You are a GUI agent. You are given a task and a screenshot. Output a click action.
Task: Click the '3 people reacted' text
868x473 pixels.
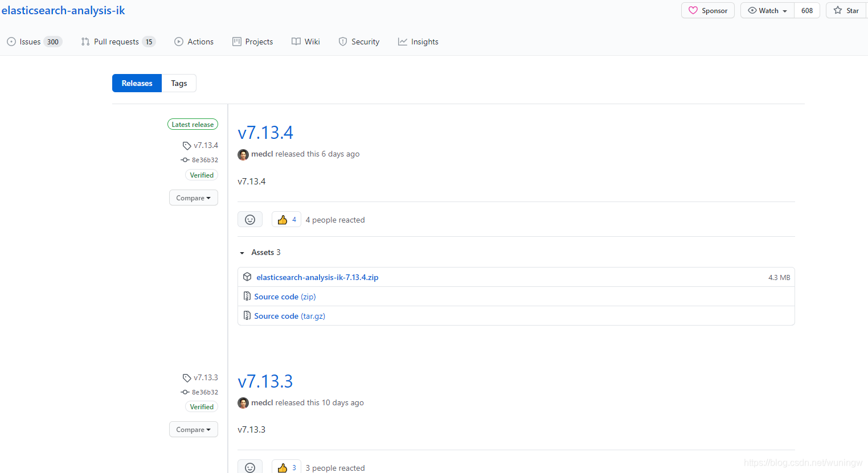tap(335, 468)
